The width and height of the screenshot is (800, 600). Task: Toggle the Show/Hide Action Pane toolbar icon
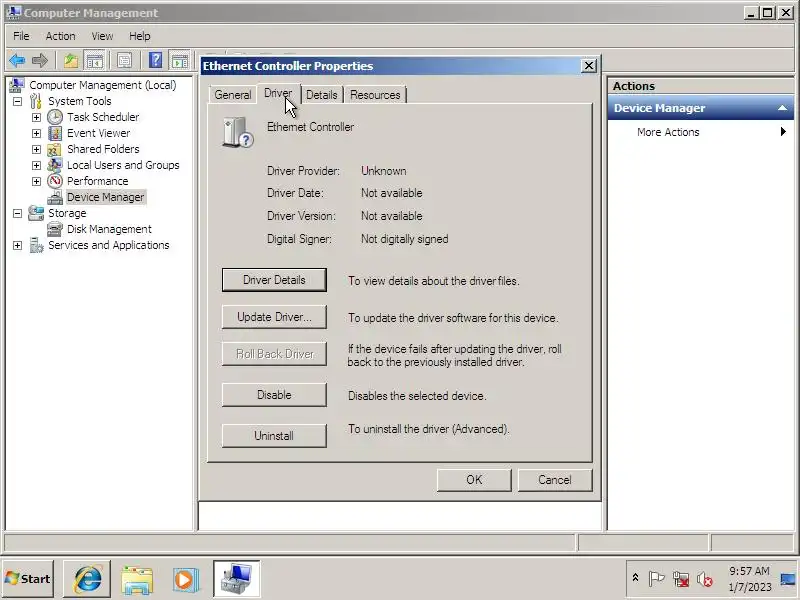[x=179, y=61]
